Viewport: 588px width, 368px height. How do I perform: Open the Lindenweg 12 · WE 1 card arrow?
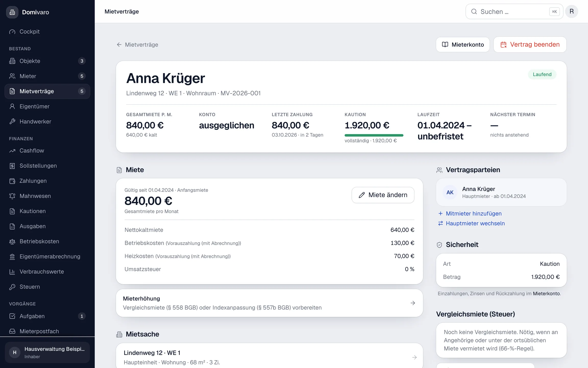[414, 357]
